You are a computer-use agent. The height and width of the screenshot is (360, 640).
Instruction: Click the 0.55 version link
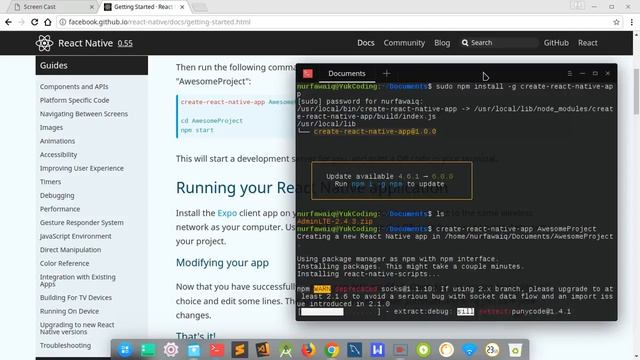[x=125, y=43]
